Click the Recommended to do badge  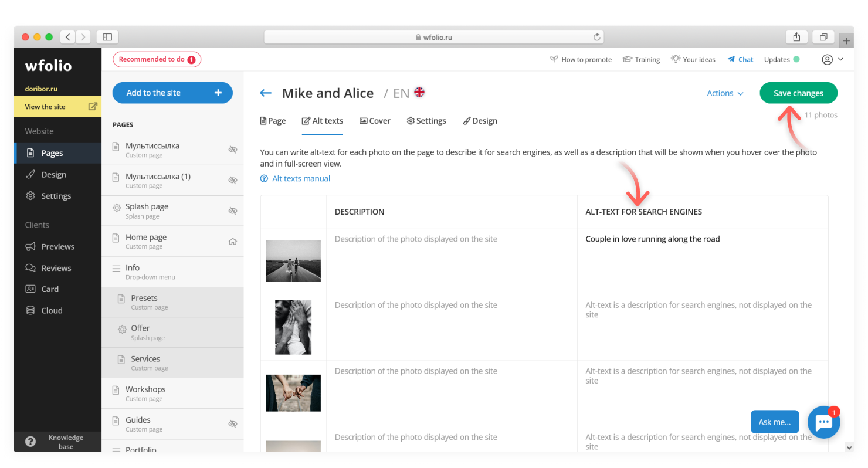(x=157, y=59)
